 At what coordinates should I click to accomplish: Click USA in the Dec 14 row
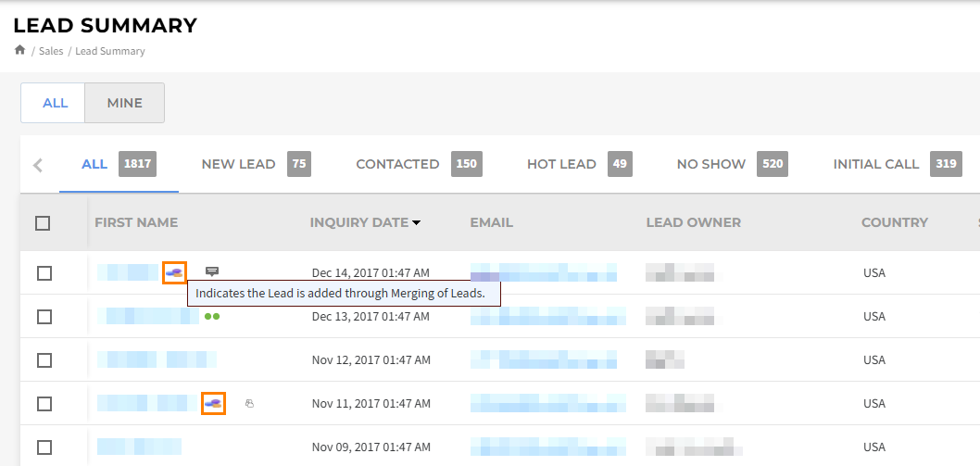click(874, 273)
